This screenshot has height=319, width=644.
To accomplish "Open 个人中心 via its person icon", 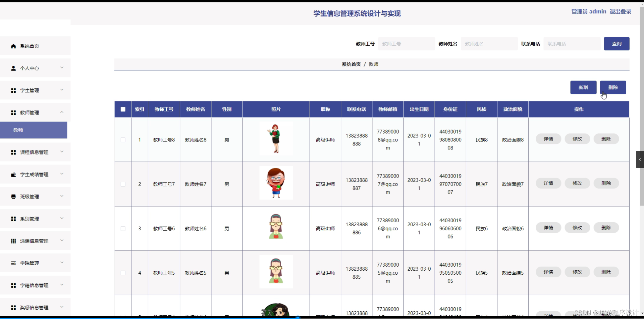I will (x=13, y=68).
